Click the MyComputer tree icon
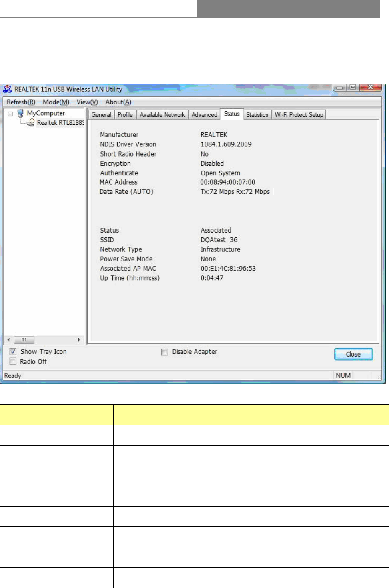 point(20,113)
